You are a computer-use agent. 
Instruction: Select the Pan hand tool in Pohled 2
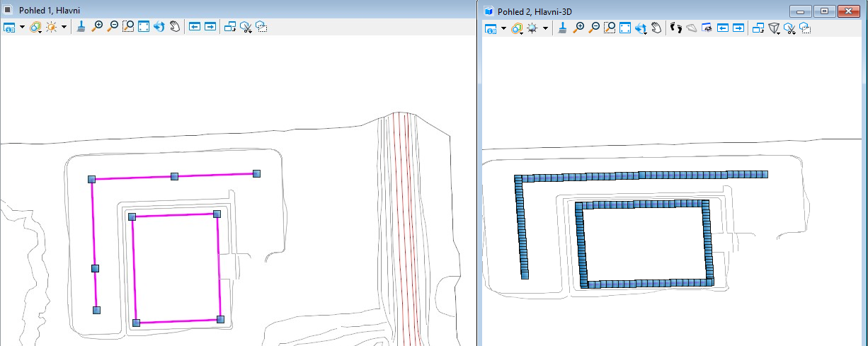pyautogui.click(x=656, y=28)
